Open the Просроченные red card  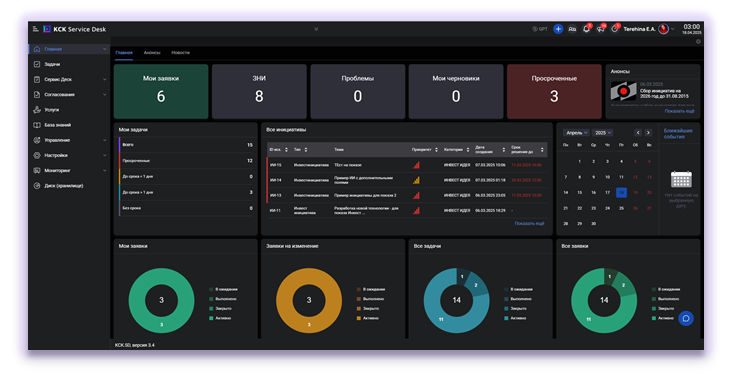554,91
